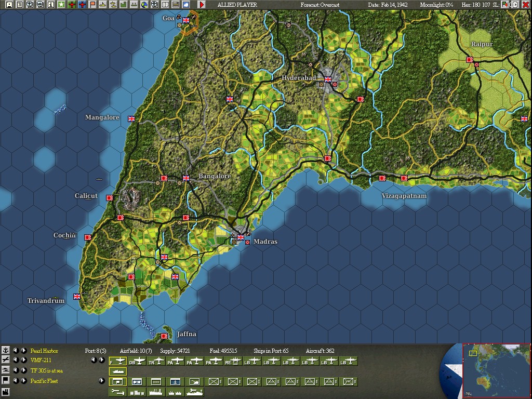Click the 'Fuel: 495515' readout

tap(223, 351)
